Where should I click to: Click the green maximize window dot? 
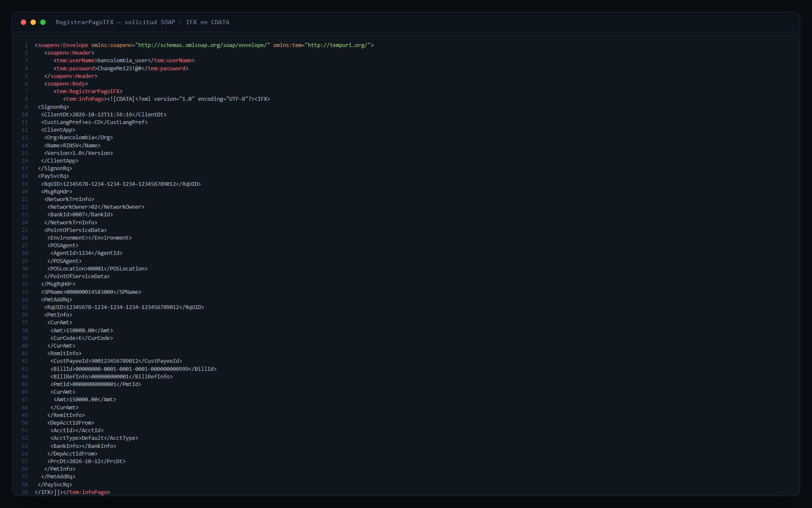pos(43,22)
